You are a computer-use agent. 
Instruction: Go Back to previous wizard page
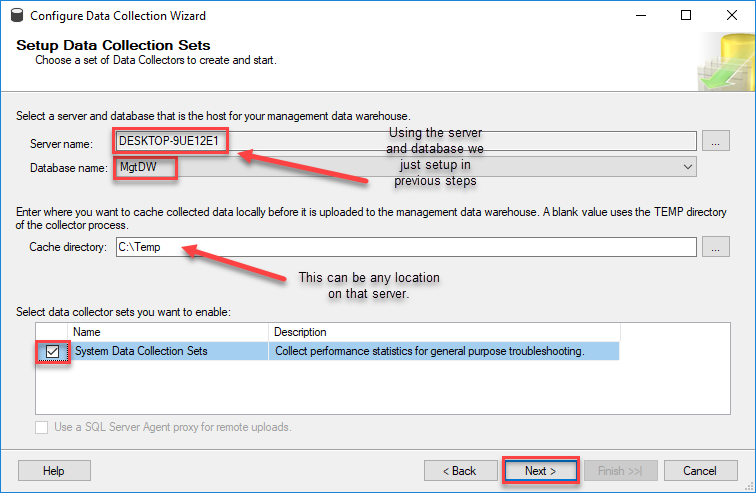460,471
